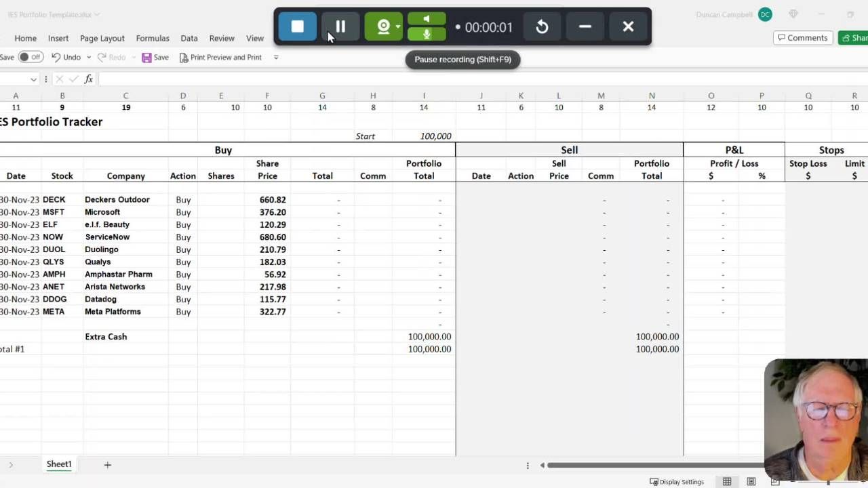Select the webcam video thumbnail
The width and height of the screenshot is (868, 488).
(x=816, y=420)
